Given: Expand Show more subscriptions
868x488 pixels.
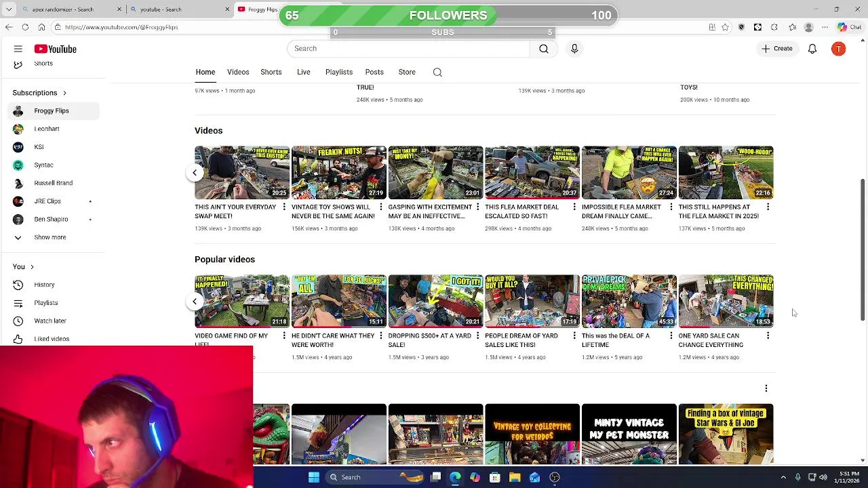Looking at the screenshot, I should click(x=51, y=237).
